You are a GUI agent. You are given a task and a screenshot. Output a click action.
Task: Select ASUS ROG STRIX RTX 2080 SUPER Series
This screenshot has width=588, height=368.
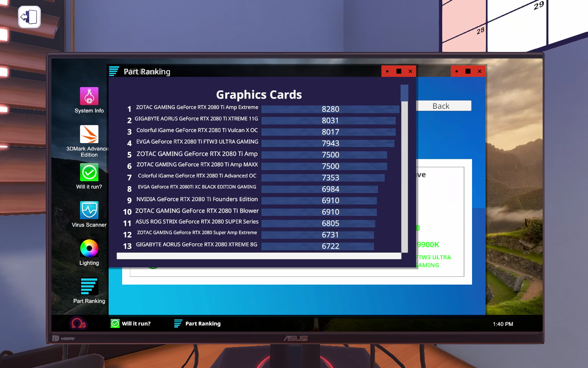(197, 222)
